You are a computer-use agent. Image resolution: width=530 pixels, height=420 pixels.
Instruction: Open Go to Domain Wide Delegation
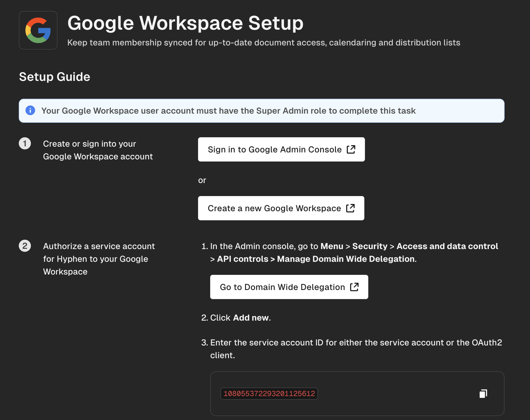(x=289, y=287)
